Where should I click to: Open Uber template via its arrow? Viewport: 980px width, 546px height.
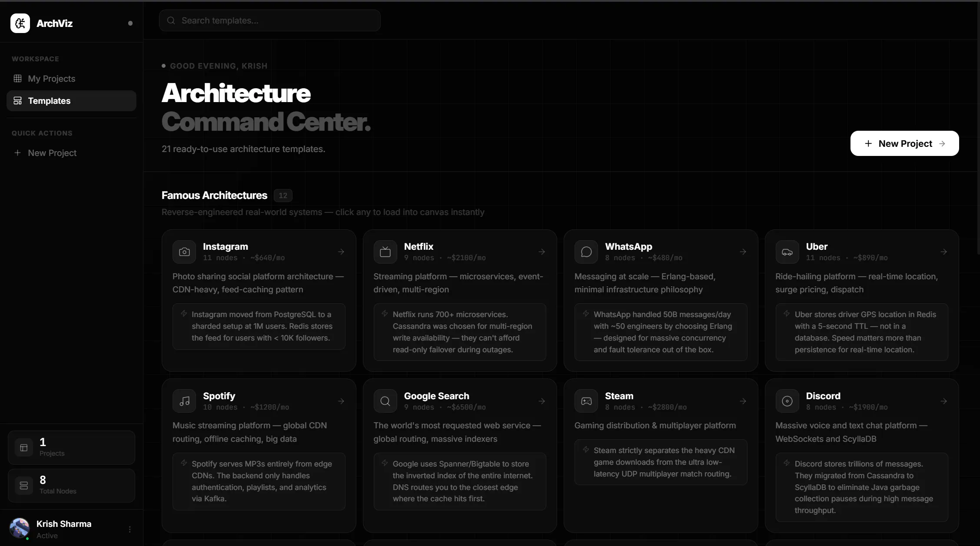943,252
